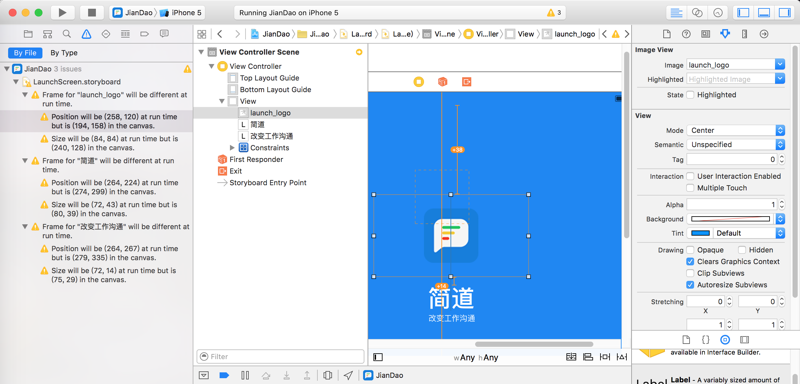Image resolution: width=800 pixels, height=384 pixels.
Task: Open the File inspector tab icon
Action: (x=666, y=34)
